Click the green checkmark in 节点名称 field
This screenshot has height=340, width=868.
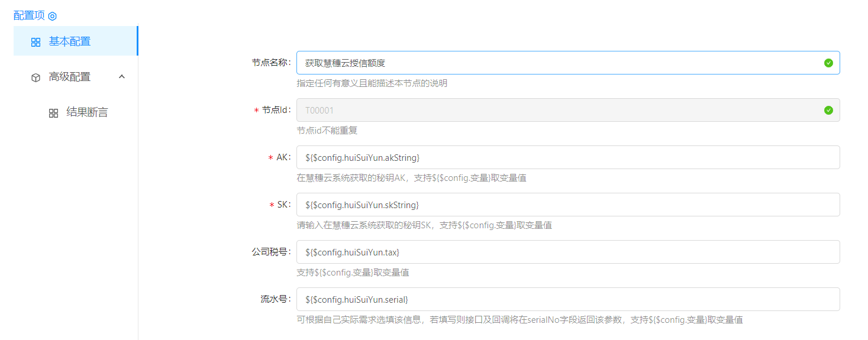[828, 63]
